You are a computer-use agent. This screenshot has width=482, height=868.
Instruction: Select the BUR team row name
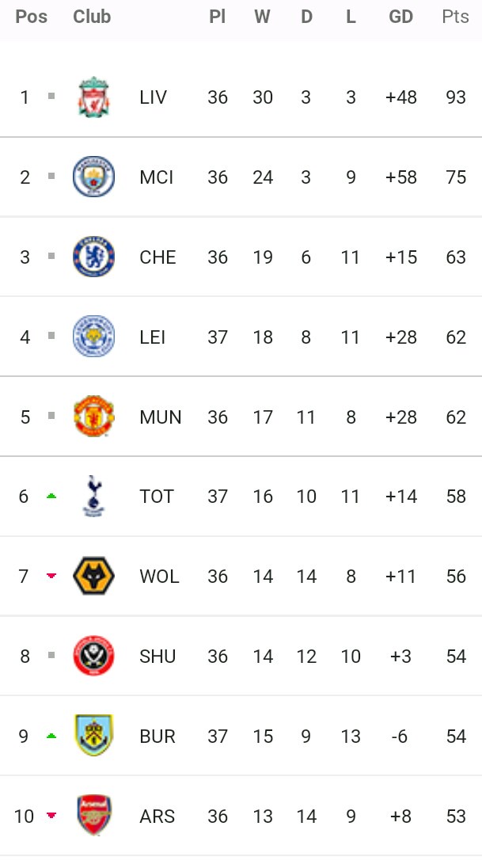[x=157, y=736]
